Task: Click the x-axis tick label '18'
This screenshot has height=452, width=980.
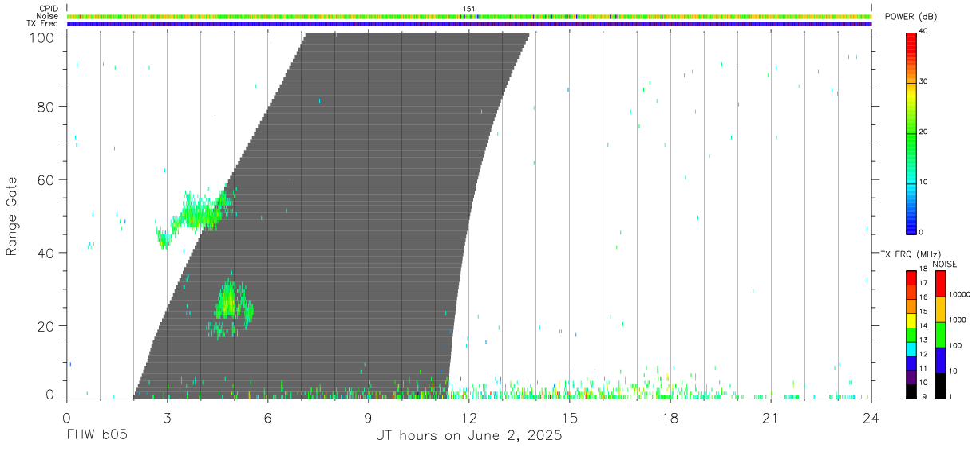Action: click(670, 418)
